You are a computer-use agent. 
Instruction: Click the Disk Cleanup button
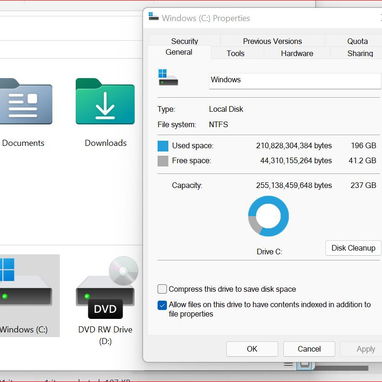click(353, 248)
